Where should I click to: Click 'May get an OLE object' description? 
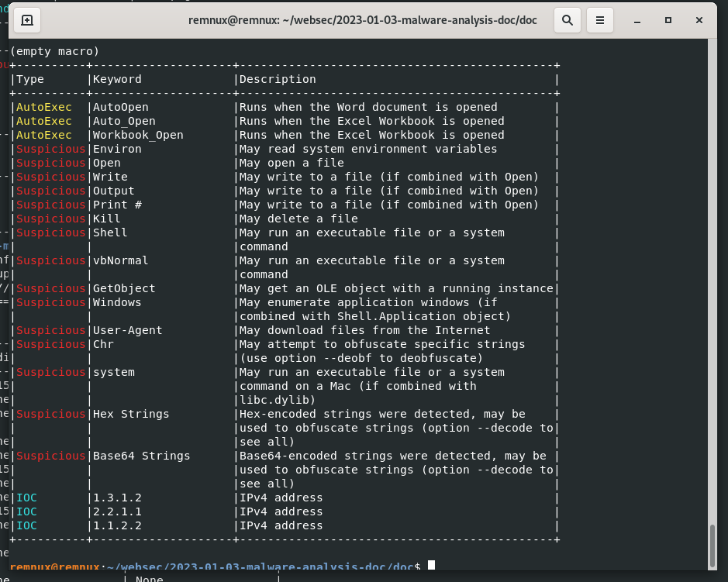pyautogui.click(x=396, y=288)
